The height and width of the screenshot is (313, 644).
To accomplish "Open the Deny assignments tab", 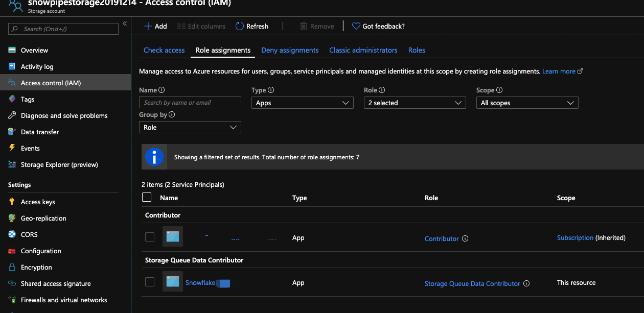I will 290,50.
